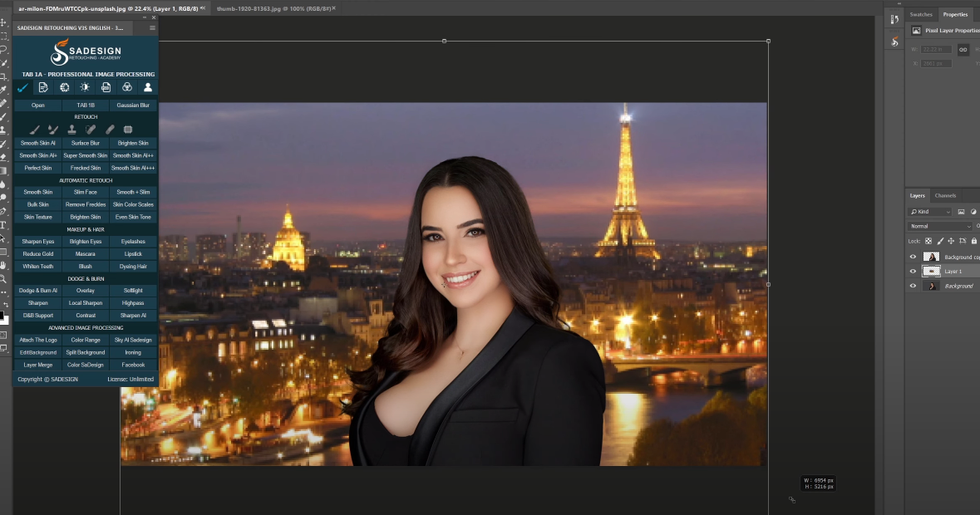Hide the Background copy layer

click(x=913, y=257)
